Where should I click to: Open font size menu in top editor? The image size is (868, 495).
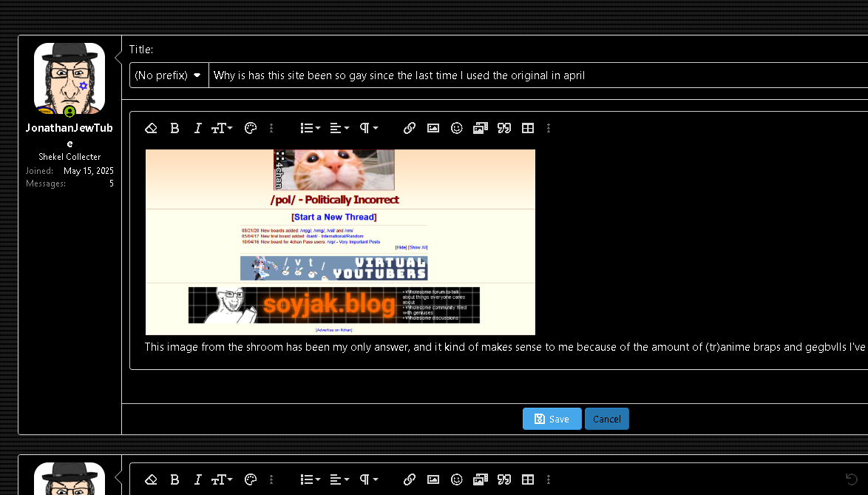coord(222,129)
